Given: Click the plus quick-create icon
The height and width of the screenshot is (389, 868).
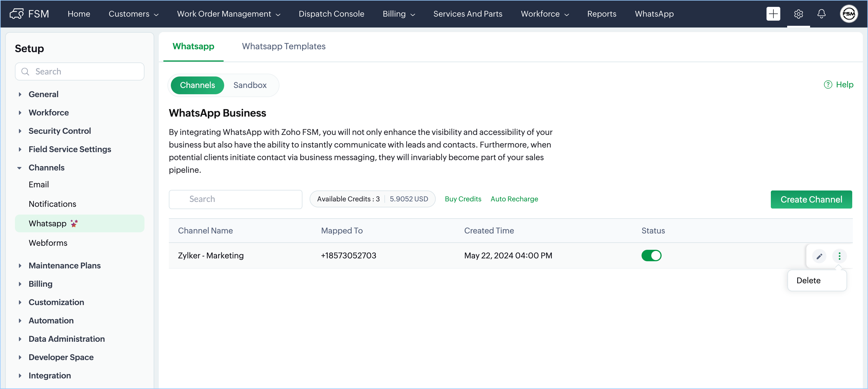Looking at the screenshot, I should coord(773,14).
